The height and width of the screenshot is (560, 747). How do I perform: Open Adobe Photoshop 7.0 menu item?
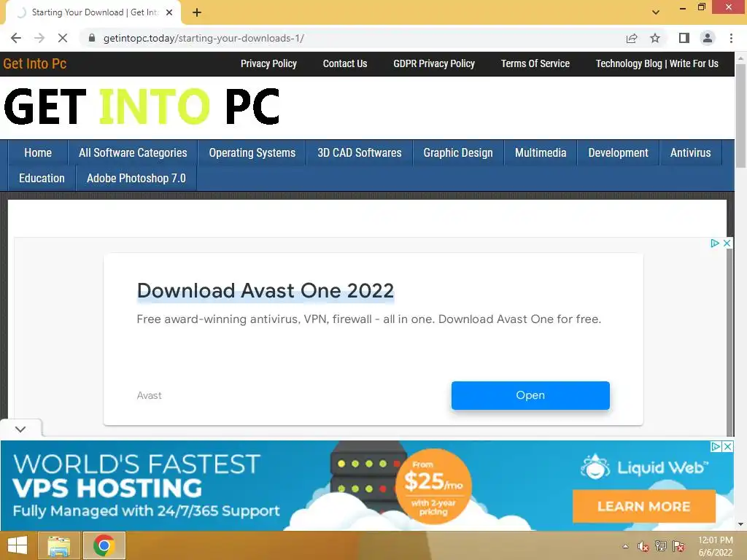point(136,179)
